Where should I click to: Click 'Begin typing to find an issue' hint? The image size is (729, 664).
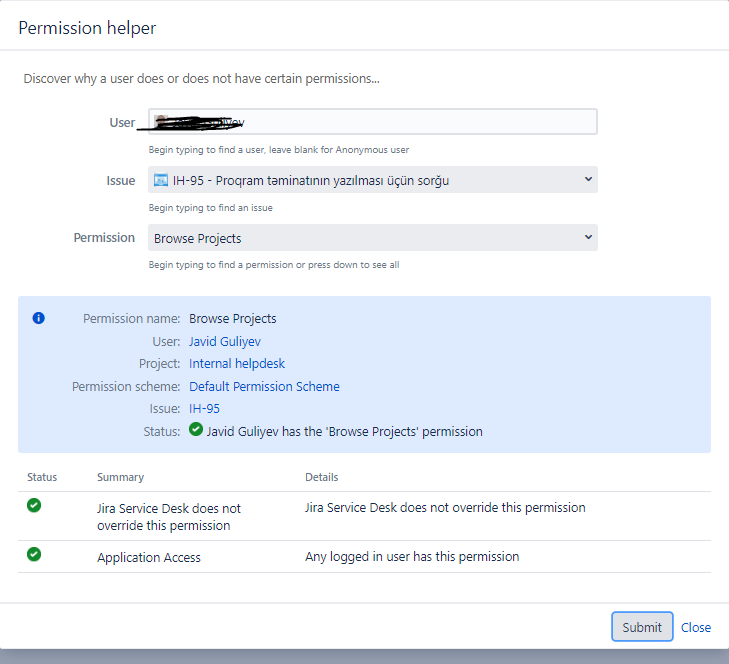211,207
